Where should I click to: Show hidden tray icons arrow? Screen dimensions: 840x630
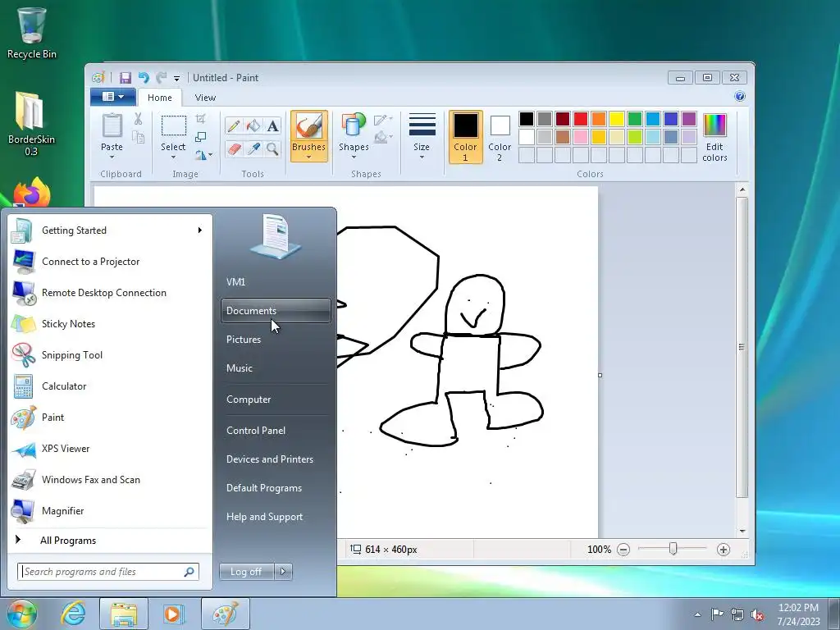point(697,614)
